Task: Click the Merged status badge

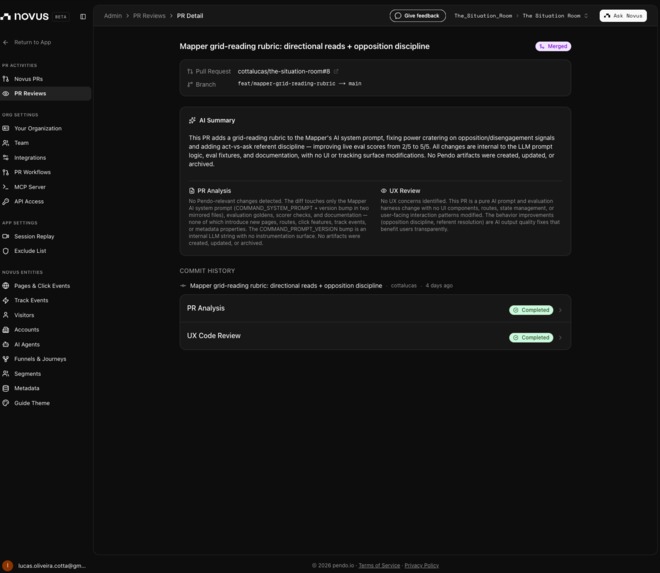Action: click(553, 46)
